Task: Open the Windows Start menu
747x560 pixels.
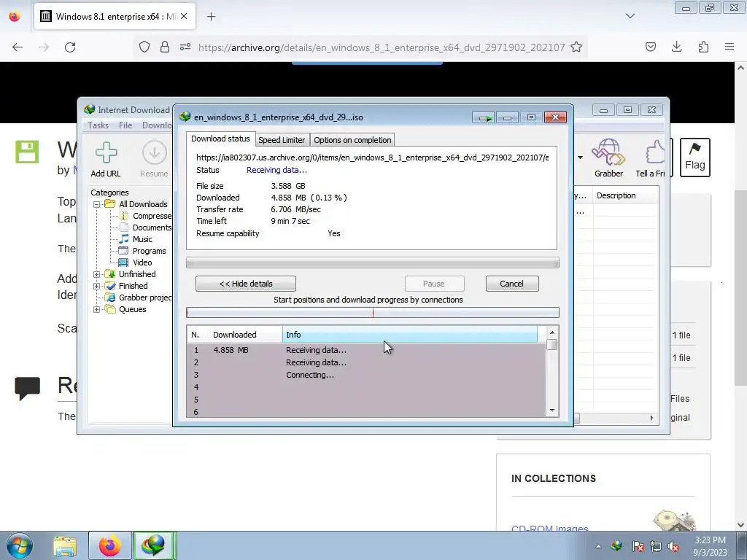Action: (x=19, y=546)
